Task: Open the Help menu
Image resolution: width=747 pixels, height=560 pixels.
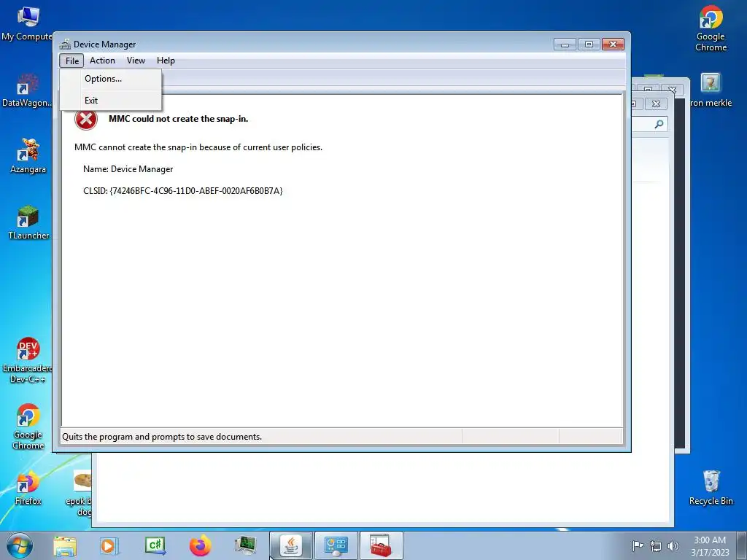Action: 166,61
